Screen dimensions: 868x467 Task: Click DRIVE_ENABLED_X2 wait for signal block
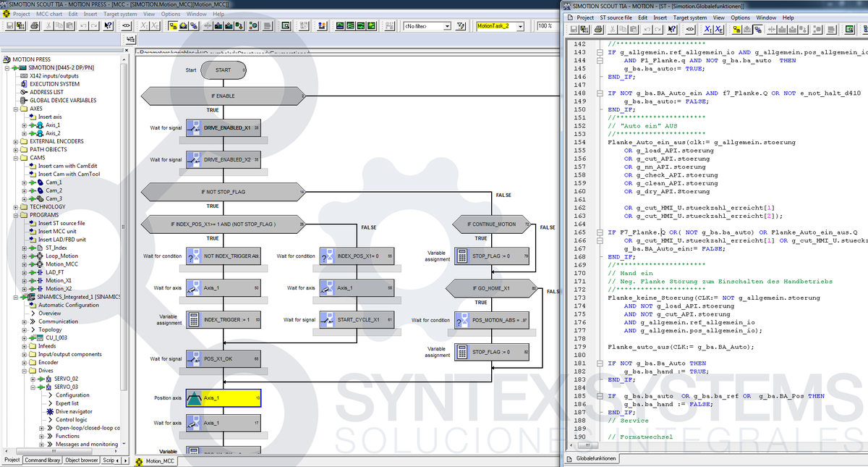(223, 159)
